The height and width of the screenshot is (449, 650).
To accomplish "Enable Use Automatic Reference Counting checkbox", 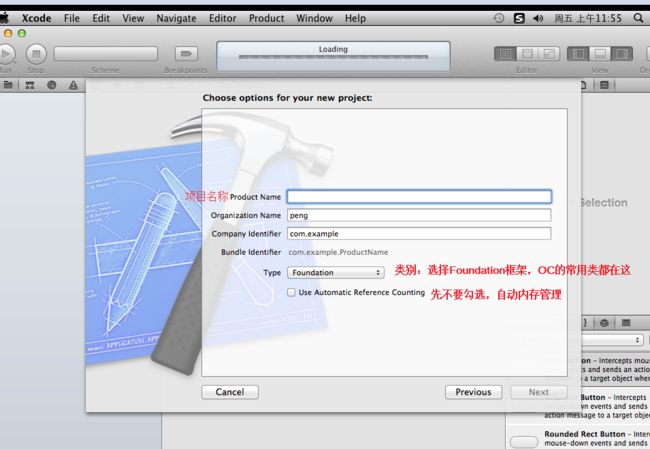I will tap(291, 292).
